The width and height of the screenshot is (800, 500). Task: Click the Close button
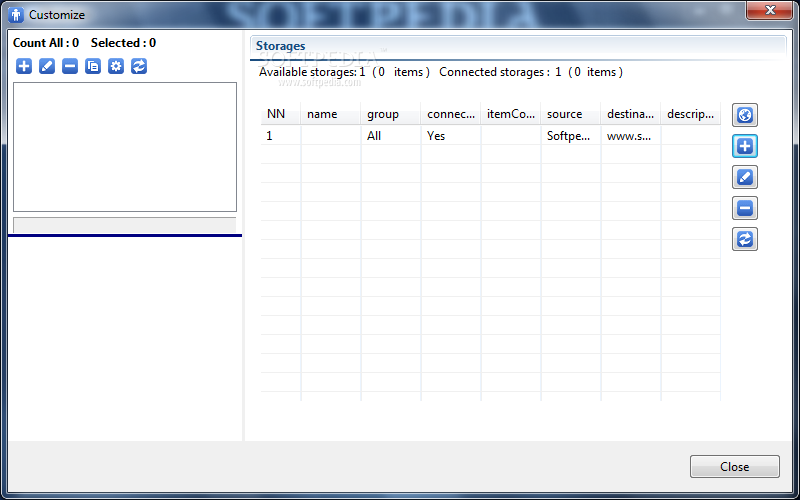735,467
